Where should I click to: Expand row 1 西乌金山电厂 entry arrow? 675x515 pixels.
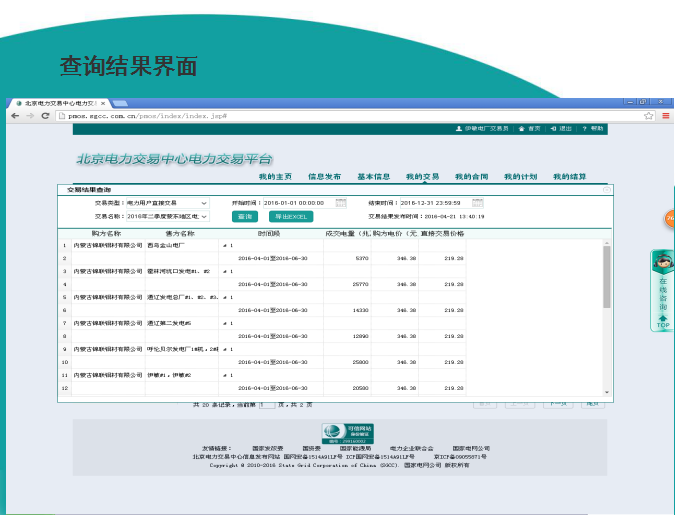pyautogui.click(x=224, y=245)
